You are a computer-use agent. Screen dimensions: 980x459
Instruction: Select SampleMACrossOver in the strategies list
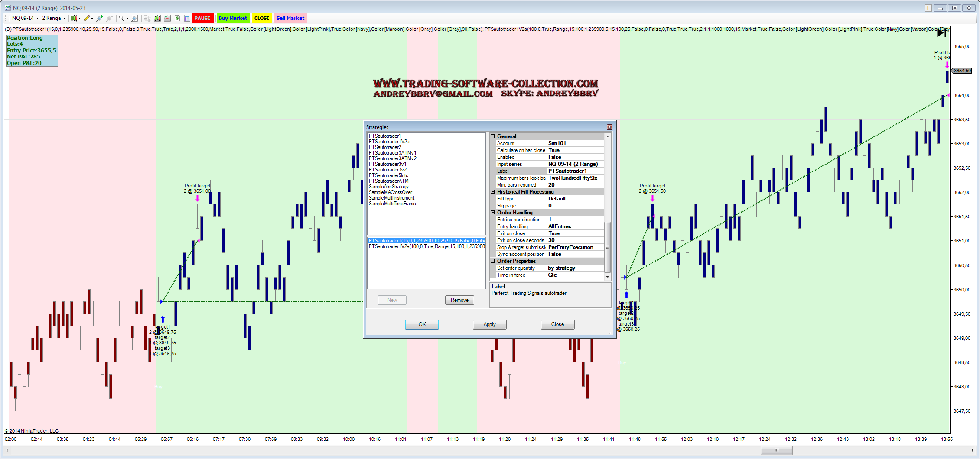click(390, 192)
